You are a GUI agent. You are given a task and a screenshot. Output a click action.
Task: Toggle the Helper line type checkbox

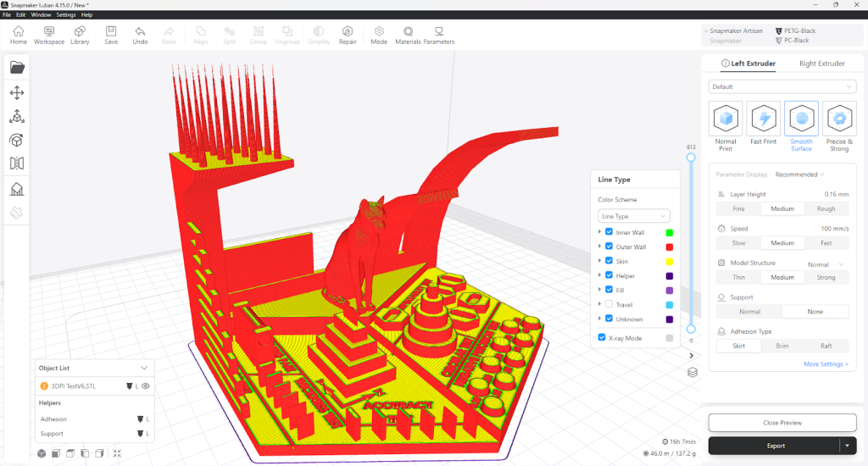click(609, 275)
